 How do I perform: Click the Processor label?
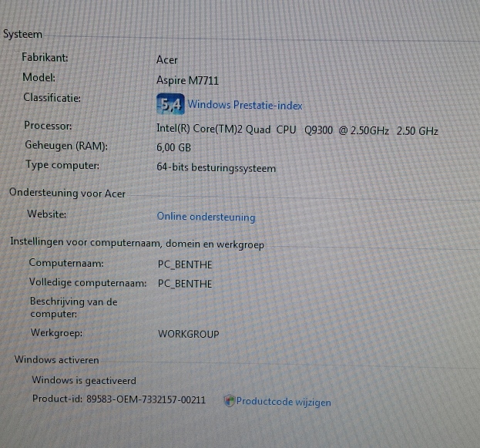tap(48, 126)
